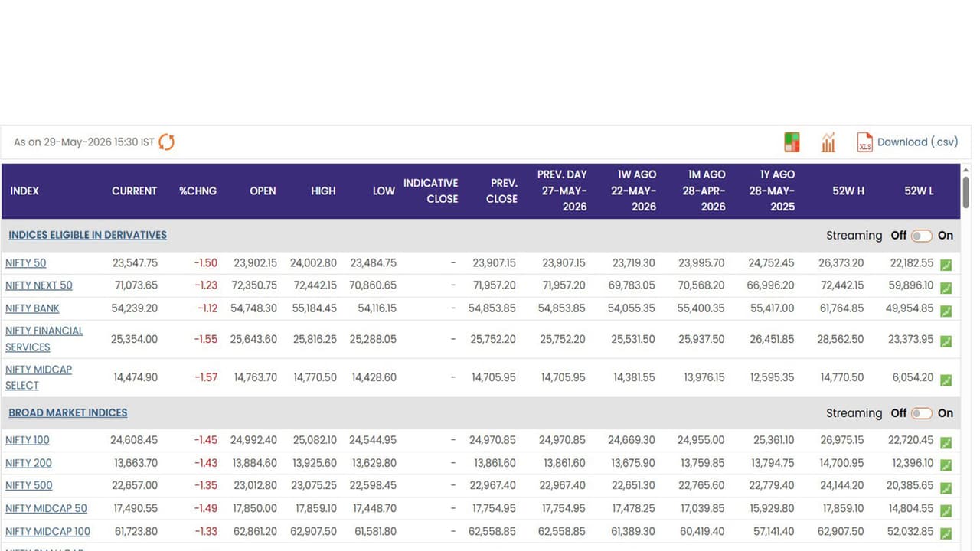The height and width of the screenshot is (551, 980).
Task: Click NIFTY BANK current value 54,239.20
Action: (135, 308)
